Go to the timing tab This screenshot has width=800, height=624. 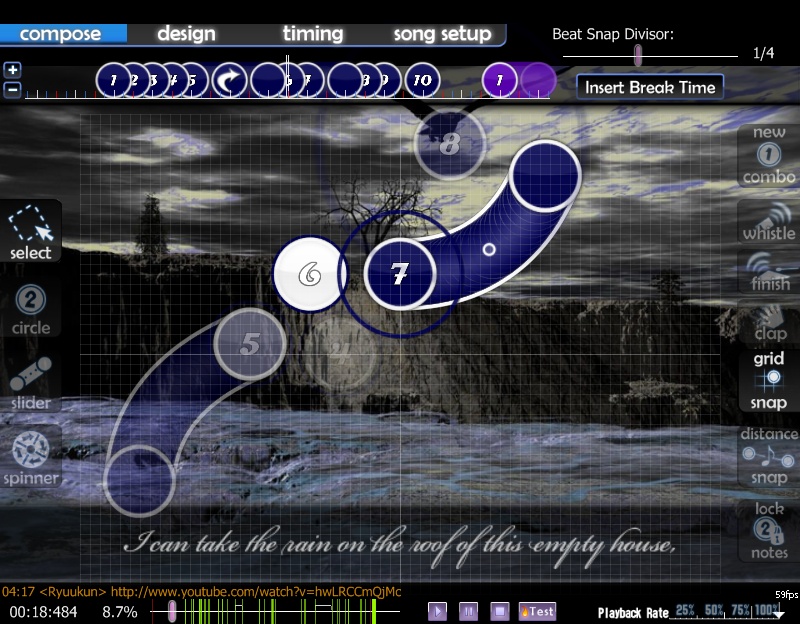(313, 34)
